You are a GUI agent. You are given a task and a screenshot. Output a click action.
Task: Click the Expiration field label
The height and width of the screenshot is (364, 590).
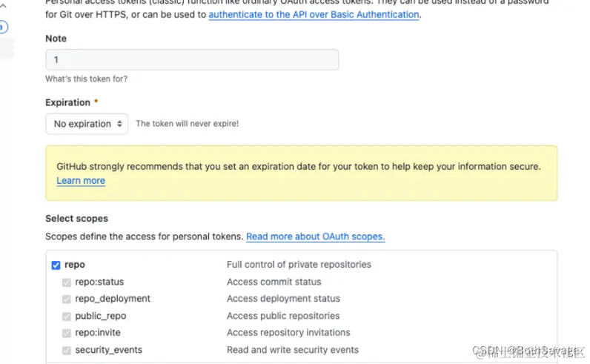pos(68,102)
